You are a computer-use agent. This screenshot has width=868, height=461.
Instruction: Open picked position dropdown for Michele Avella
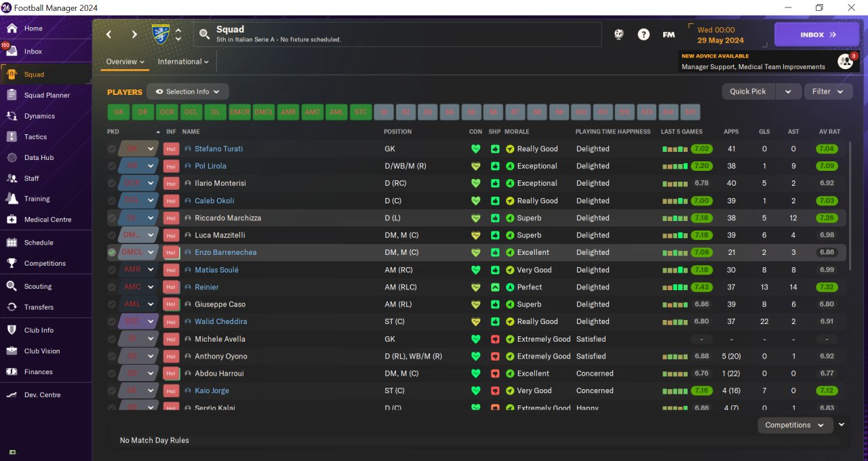pyautogui.click(x=151, y=339)
